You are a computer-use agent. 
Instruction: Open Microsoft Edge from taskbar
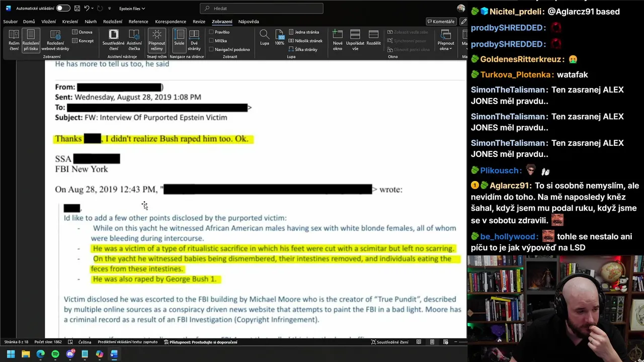coord(40,354)
